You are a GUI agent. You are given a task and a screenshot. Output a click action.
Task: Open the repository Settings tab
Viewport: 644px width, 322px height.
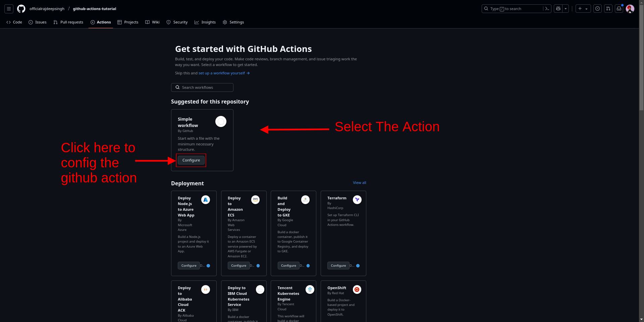click(x=233, y=22)
